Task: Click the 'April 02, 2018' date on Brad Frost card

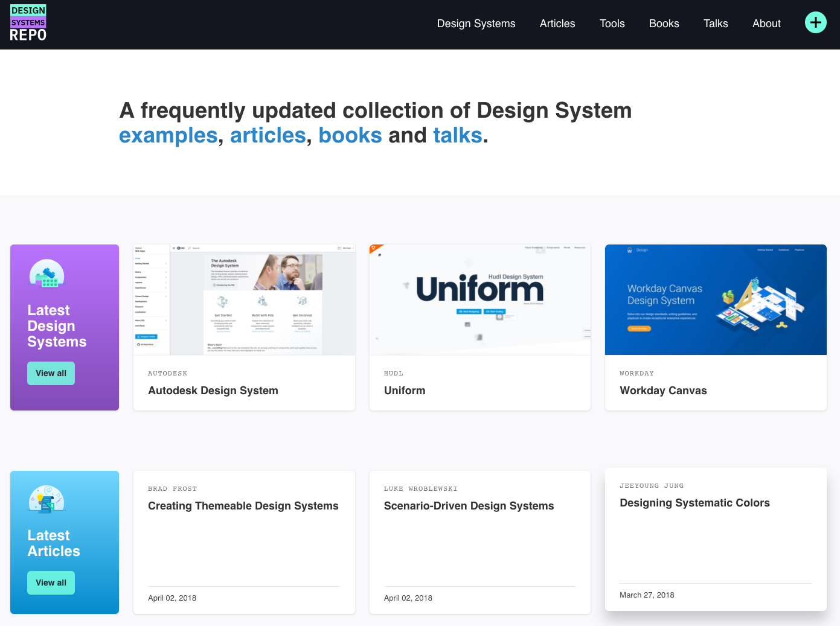Action: click(x=172, y=598)
